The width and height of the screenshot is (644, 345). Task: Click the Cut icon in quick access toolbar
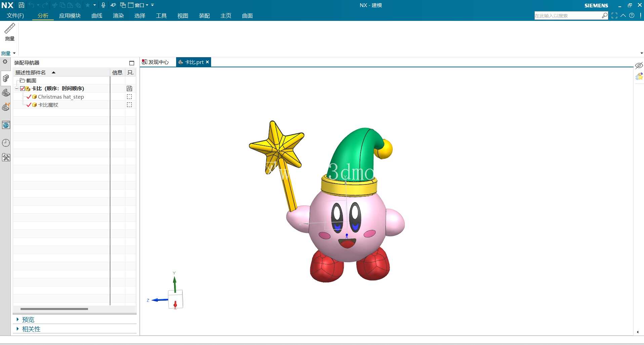click(x=55, y=5)
